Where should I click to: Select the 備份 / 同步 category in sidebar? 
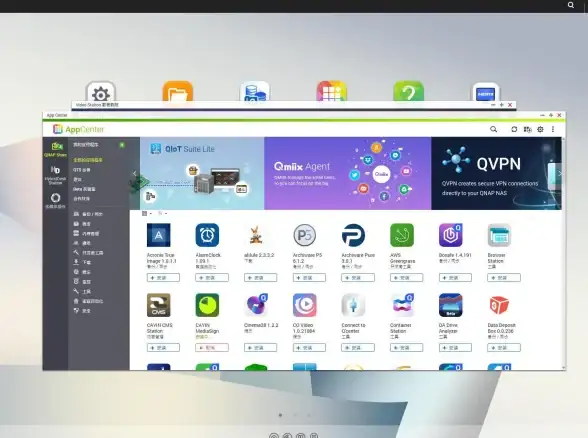pos(88,214)
